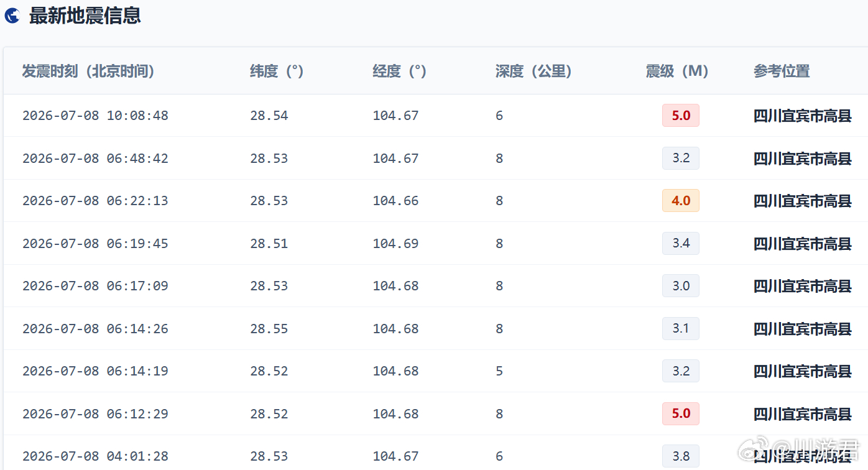Image resolution: width=868 pixels, height=470 pixels.
Task: Click the 3.4 magnitude badge
Action: [x=681, y=244]
